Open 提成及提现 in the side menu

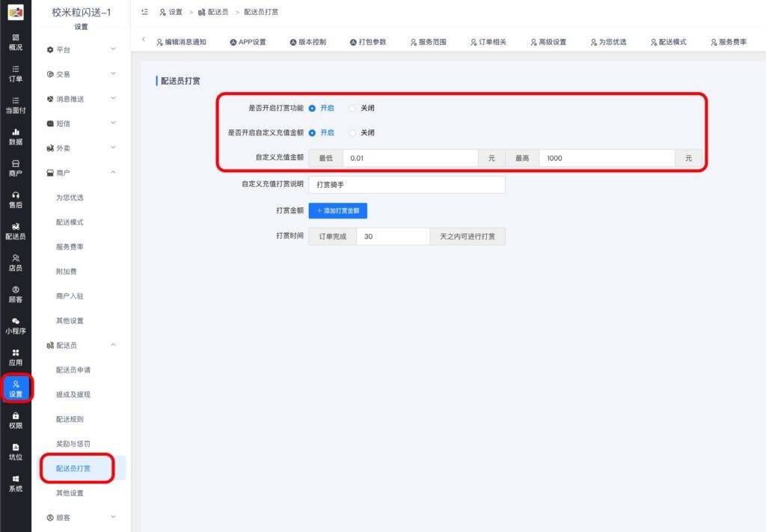click(73, 394)
